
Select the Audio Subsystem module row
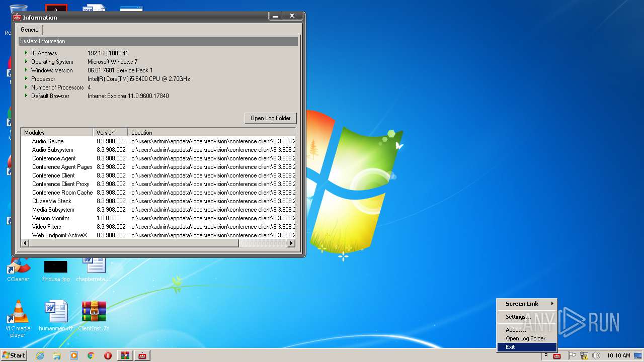point(158,150)
